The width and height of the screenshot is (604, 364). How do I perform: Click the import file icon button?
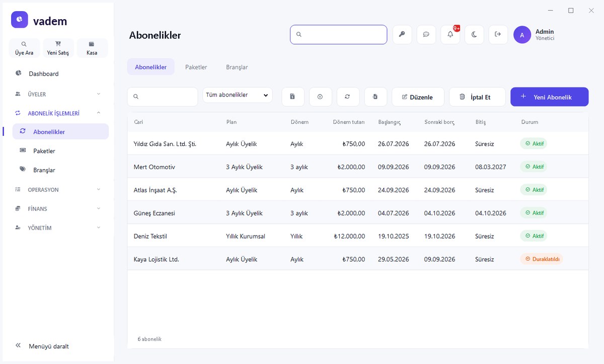375,97
